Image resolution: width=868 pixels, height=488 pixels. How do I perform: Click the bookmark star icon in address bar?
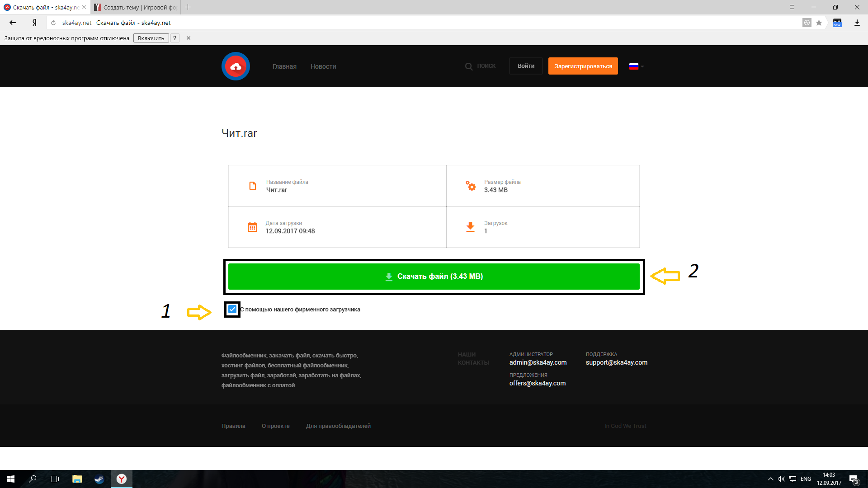pyautogui.click(x=819, y=23)
